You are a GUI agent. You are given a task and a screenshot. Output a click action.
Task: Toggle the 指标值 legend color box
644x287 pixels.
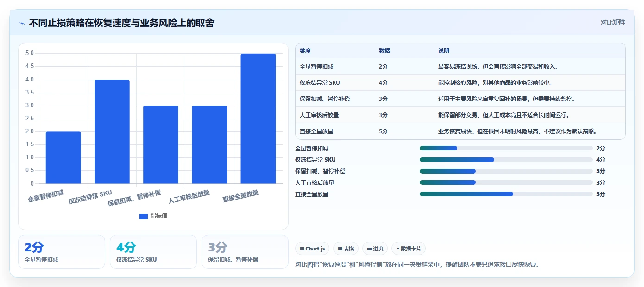[144, 216]
